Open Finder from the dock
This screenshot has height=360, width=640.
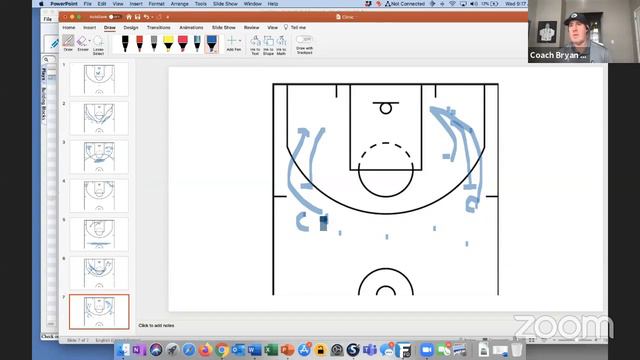tap(123, 350)
